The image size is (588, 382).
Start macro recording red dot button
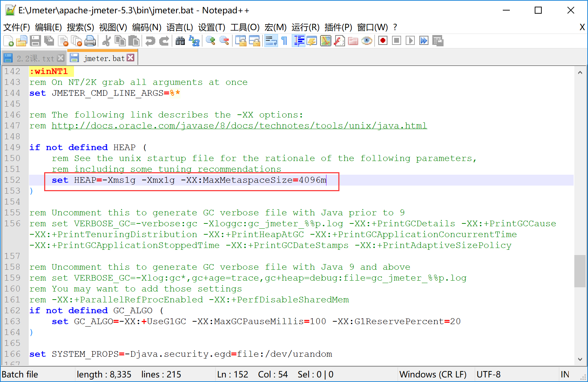[x=383, y=41]
